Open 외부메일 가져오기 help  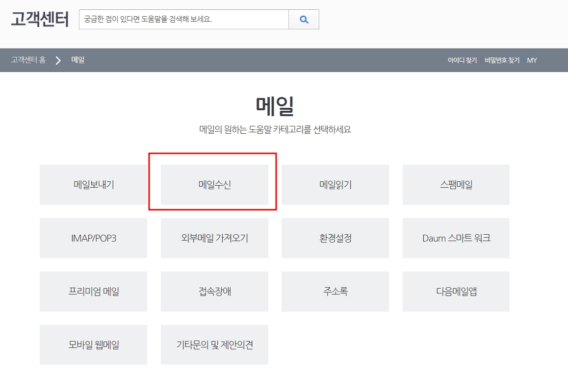coord(214,238)
